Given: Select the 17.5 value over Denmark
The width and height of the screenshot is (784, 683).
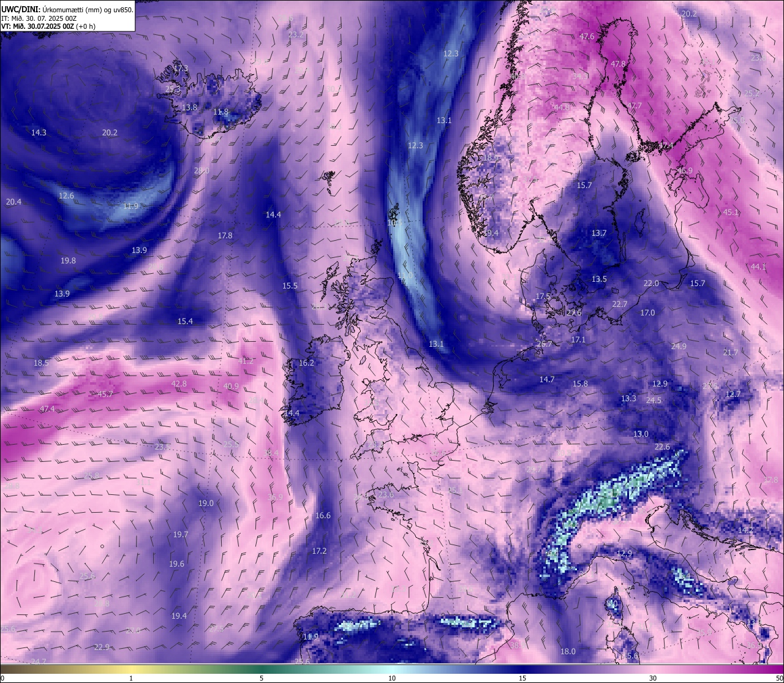Looking at the screenshot, I should pyautogui.click(x=543, y=296).
